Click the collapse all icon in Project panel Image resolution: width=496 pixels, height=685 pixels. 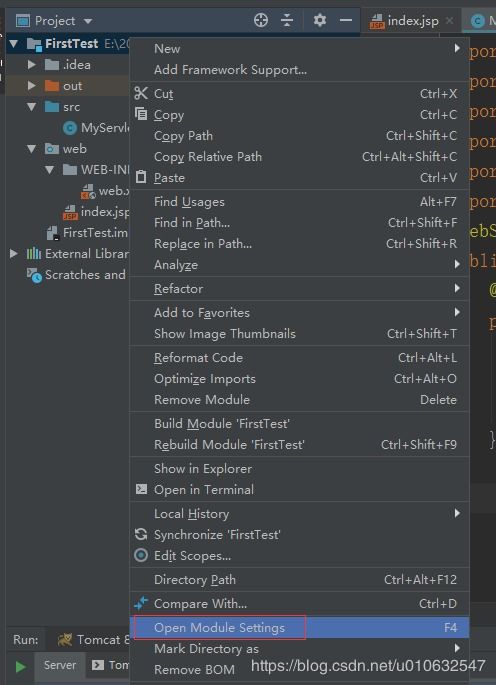(x=287, y=20)
